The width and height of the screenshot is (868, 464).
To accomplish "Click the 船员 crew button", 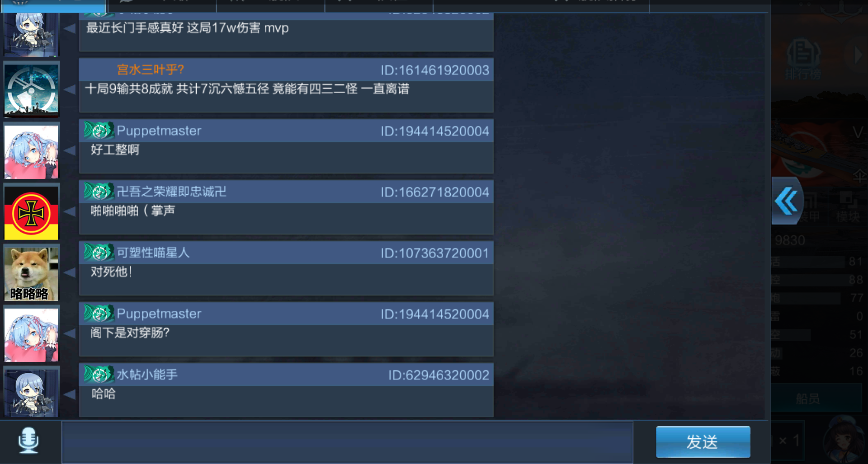I will [808, 399].
